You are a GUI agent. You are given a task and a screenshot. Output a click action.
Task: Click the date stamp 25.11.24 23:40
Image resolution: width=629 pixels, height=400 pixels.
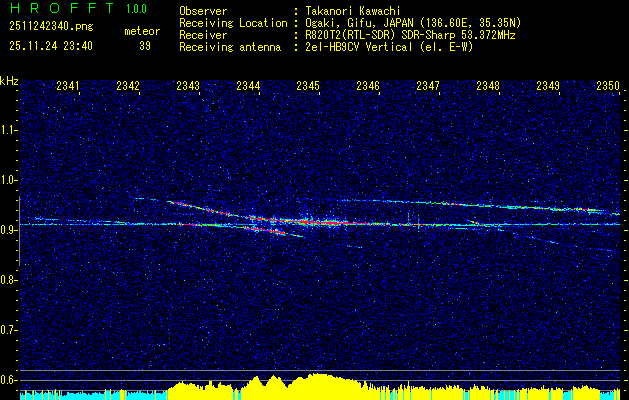(x=51, y=46)
